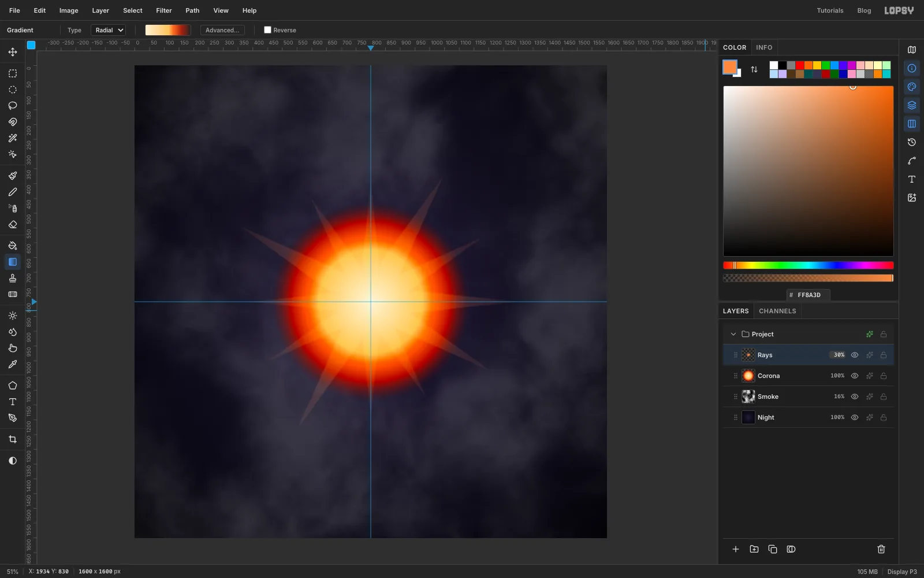
Task: Select the Eyedropper tool
Action: click(13, 364)
